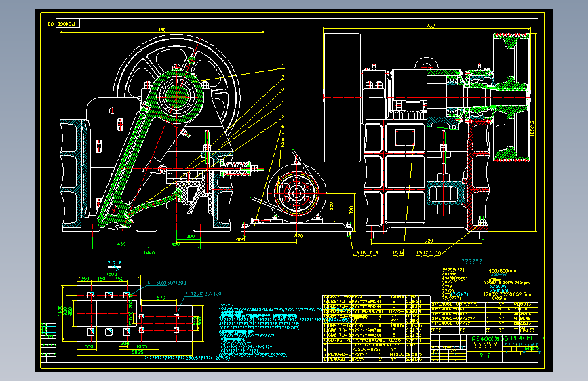588x381 pixels.
Task: Click the 1600 dimension atop the foundation plan
Action: [112, 274]
